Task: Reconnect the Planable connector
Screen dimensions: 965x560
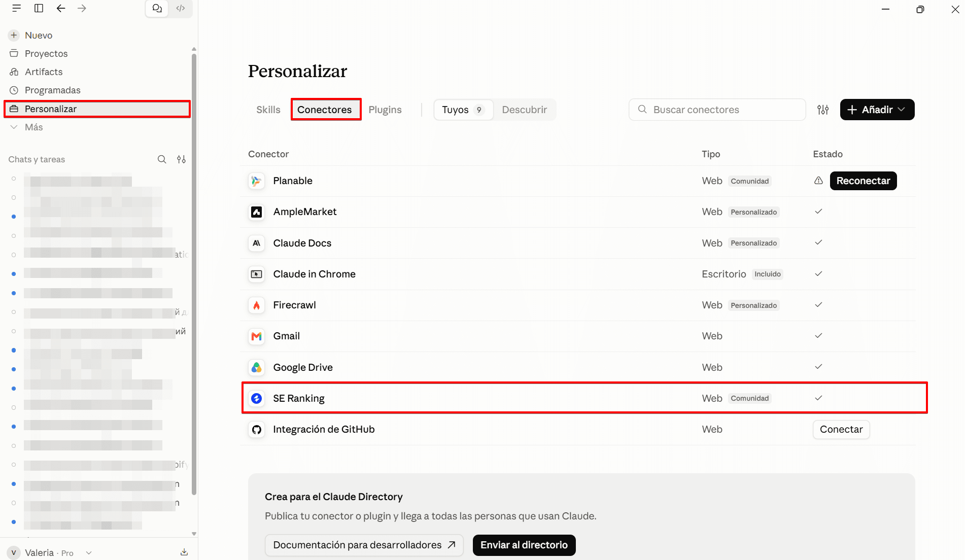Action: click(863, 181)
